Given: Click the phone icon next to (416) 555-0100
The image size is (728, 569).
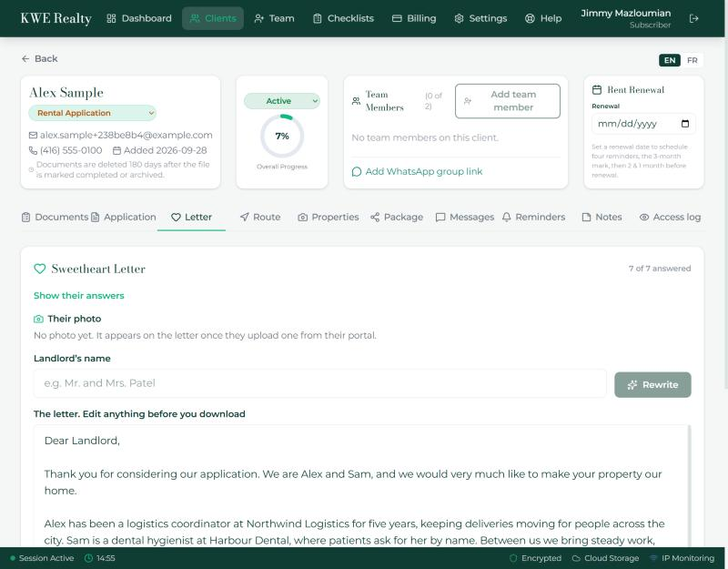Looking at the screenshot, I should [x=33, y=150].
